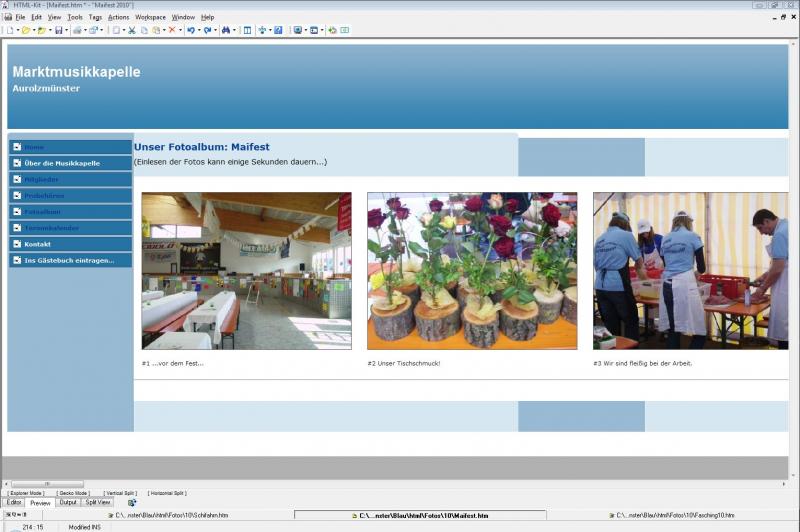This screenshot has height=532, width=800.
Task: Click the Cut scissors icon
Action: pos(132,30)
